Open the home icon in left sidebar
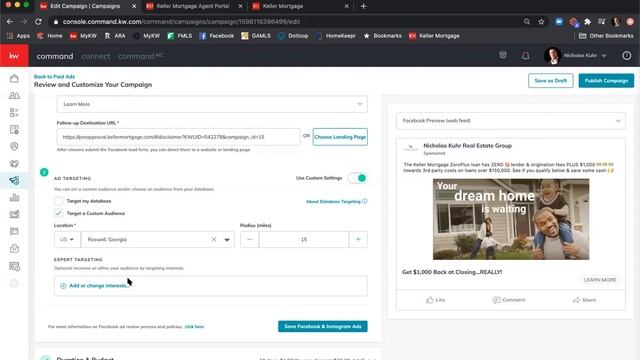 [x=14, y=78]
